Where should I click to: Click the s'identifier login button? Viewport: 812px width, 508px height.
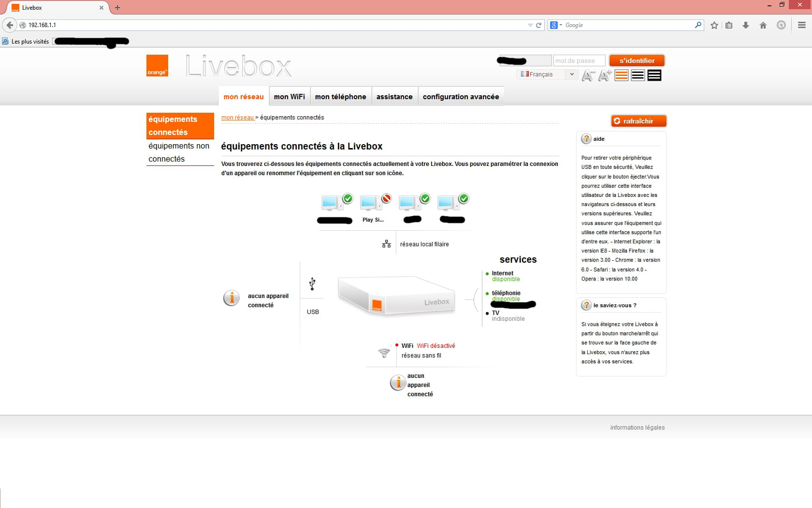tap(637, 60)
